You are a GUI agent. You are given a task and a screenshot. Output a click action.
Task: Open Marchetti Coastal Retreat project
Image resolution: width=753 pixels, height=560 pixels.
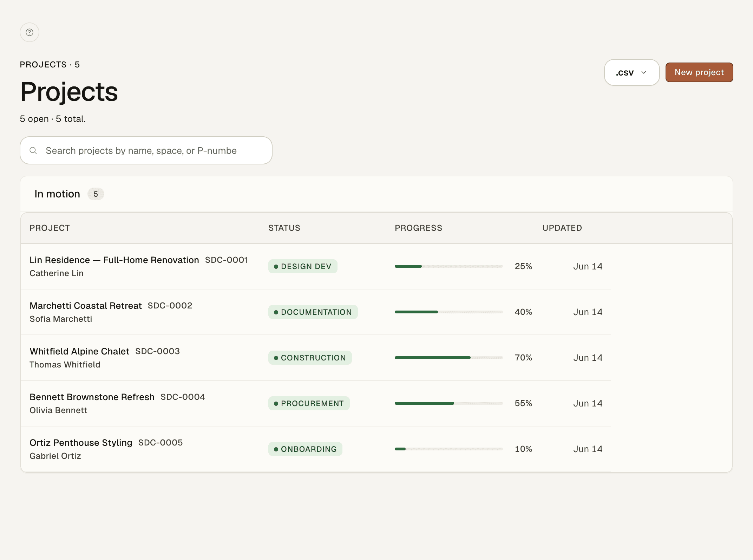coord(86,306)
